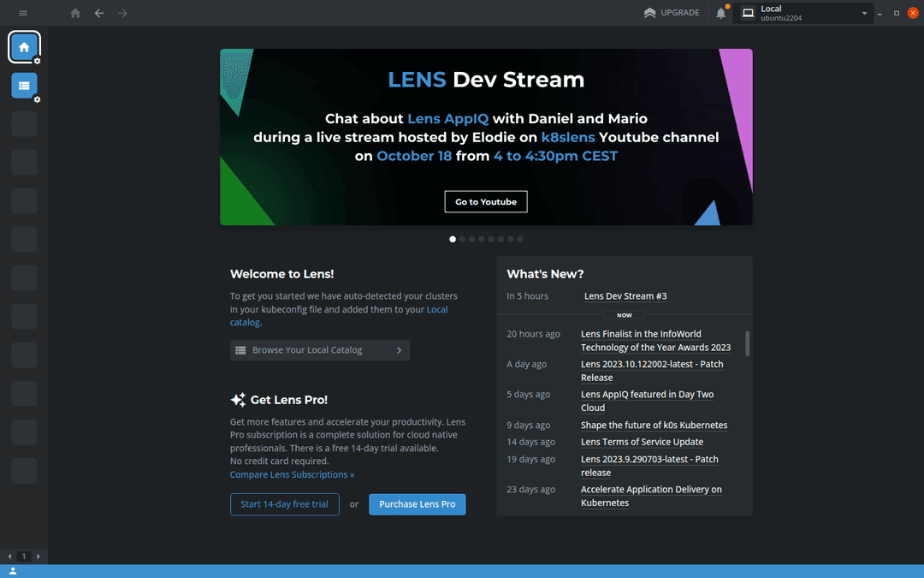
Task: Go back using the left arrow
Action: [99, 13]
